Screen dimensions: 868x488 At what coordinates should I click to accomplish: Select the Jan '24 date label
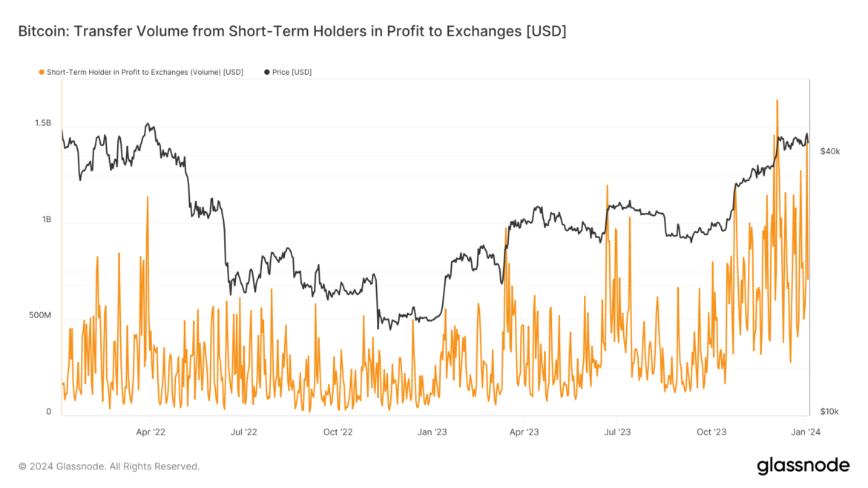805,430
